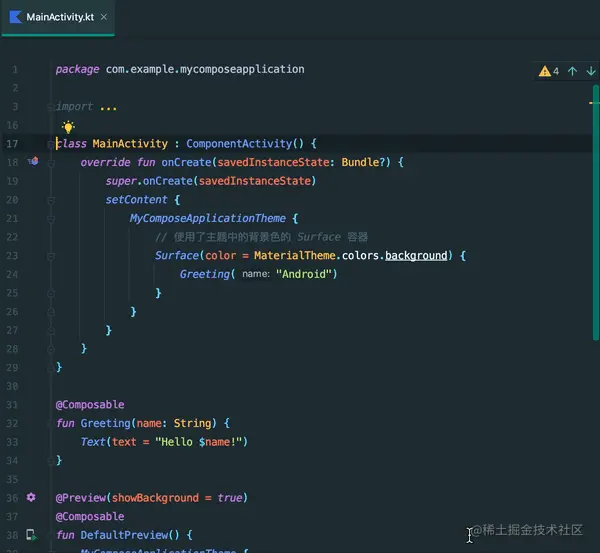Click the name: parameter hint on line 24
The height and width of the screenshot is (553, 600).
pyautogui.click(x=256, y=274)
